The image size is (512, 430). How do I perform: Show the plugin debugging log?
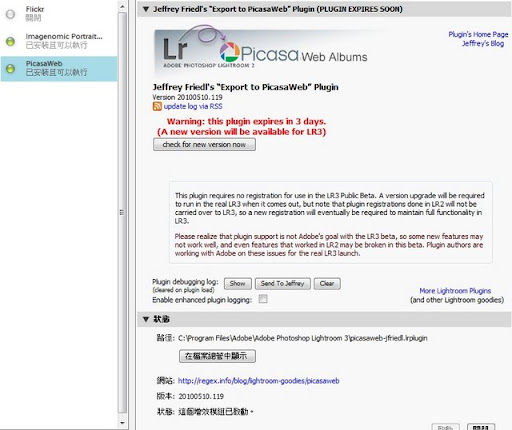238,284
